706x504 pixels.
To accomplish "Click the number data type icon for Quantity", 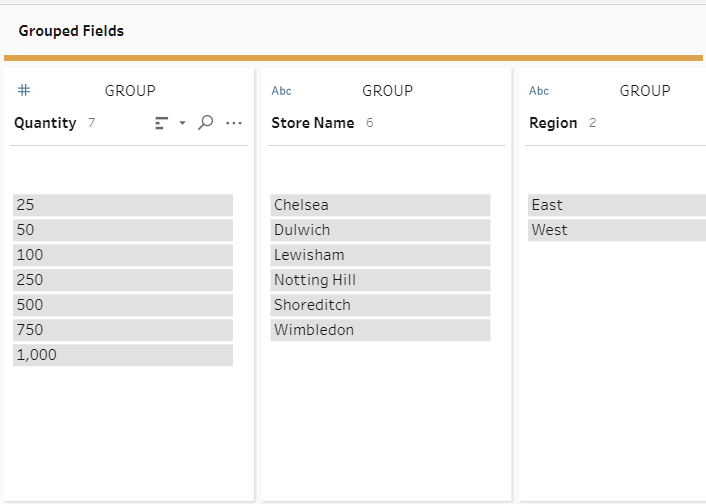I will click(24, 90).
